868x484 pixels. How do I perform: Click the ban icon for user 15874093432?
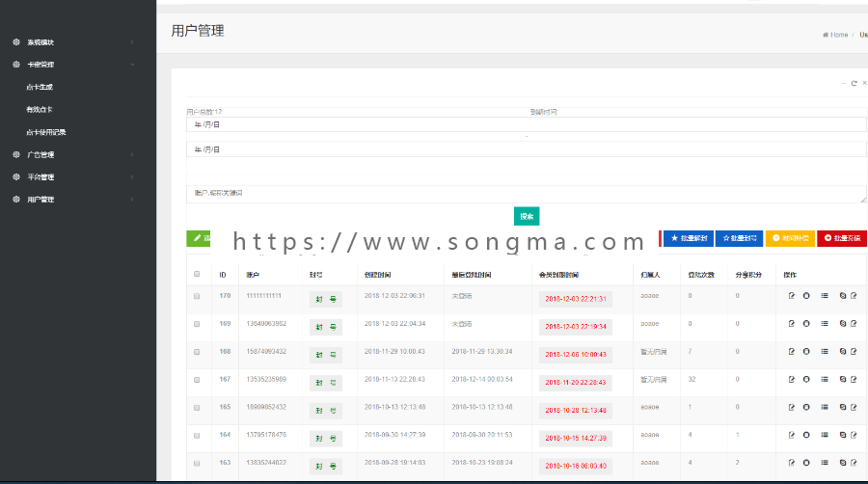coord(843,351)
